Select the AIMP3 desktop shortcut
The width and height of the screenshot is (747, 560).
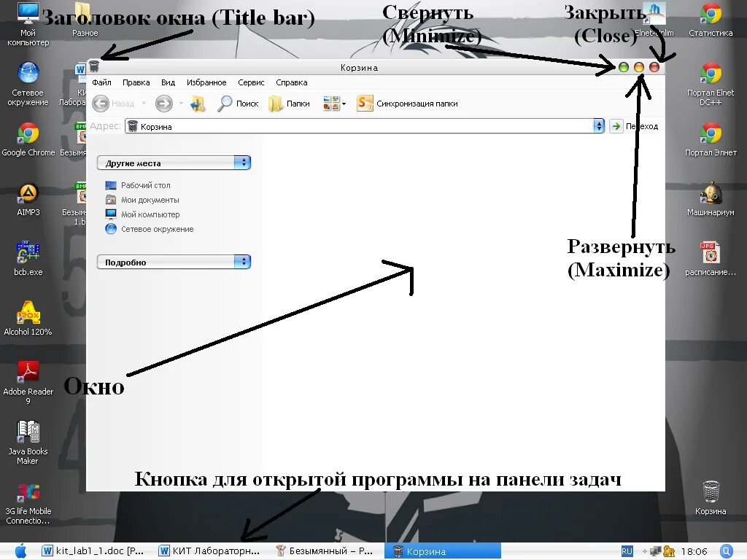28,200
